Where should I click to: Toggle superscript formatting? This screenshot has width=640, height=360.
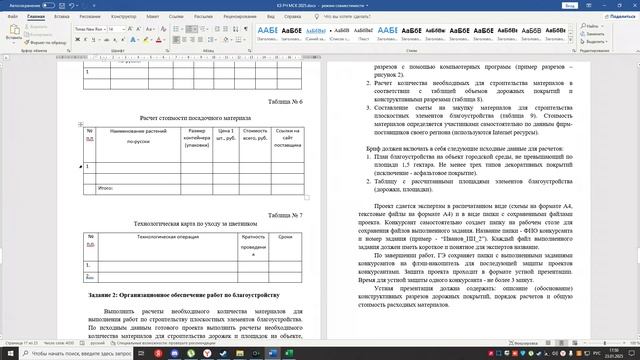[122, 40]
